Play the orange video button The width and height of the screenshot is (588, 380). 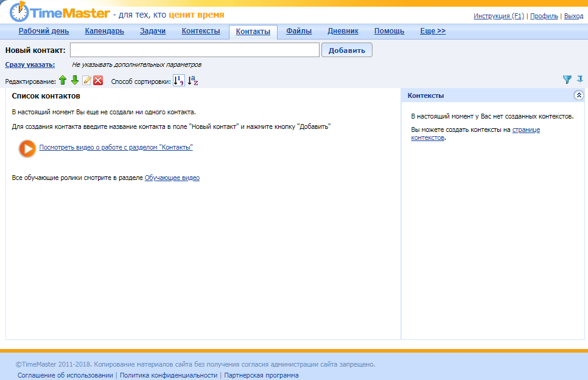[x=27, y=148]
